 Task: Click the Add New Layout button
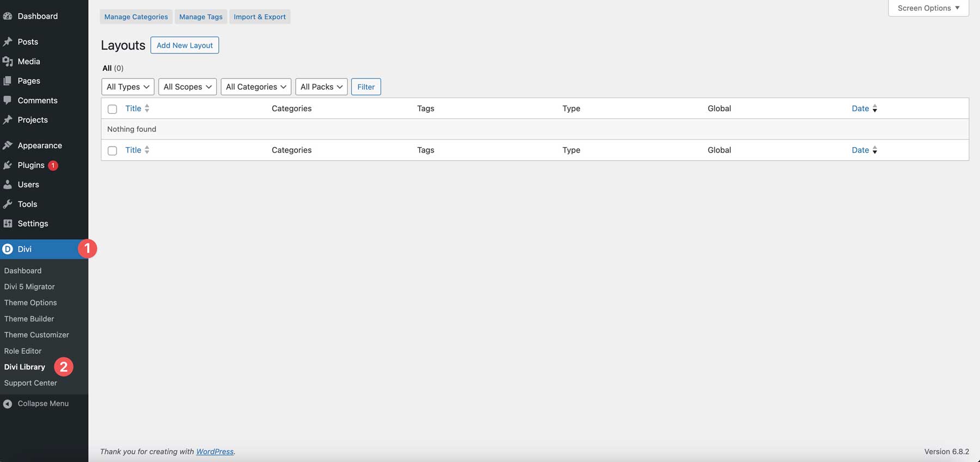185,45
